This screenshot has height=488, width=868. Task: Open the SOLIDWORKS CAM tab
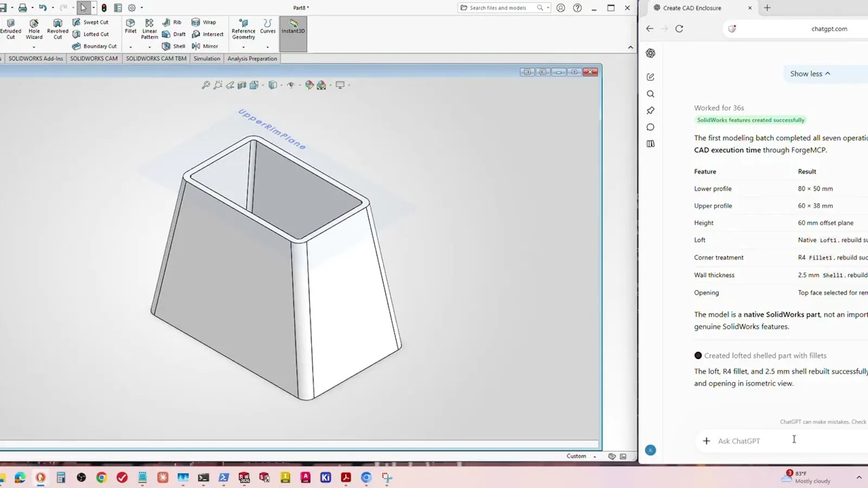click(94, 59)
